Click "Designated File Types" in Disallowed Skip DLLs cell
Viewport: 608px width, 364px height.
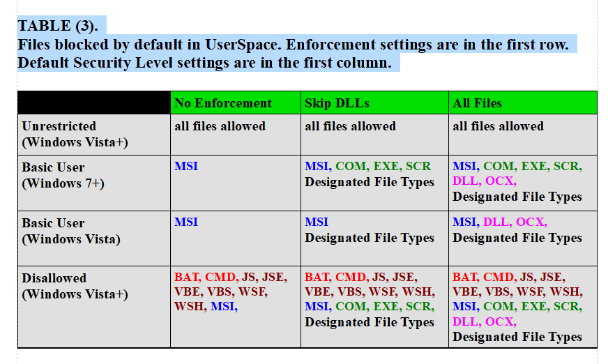[x=369, y=323]
